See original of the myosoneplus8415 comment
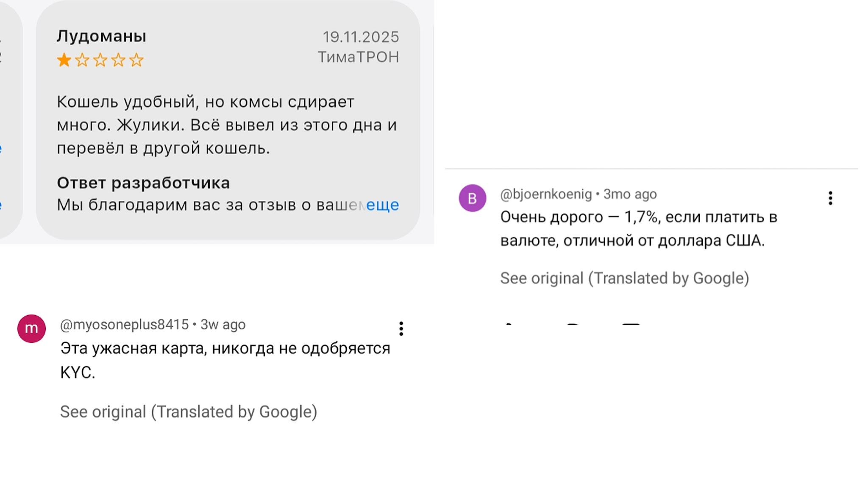This screenshot has height=488, width=868. pyautogui.click(x=189, y=412)
